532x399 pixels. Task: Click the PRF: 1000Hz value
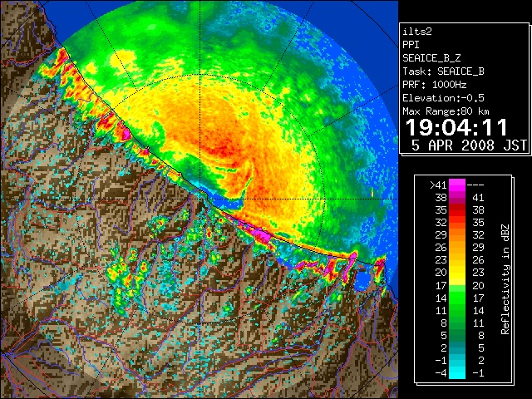(434, 85)
